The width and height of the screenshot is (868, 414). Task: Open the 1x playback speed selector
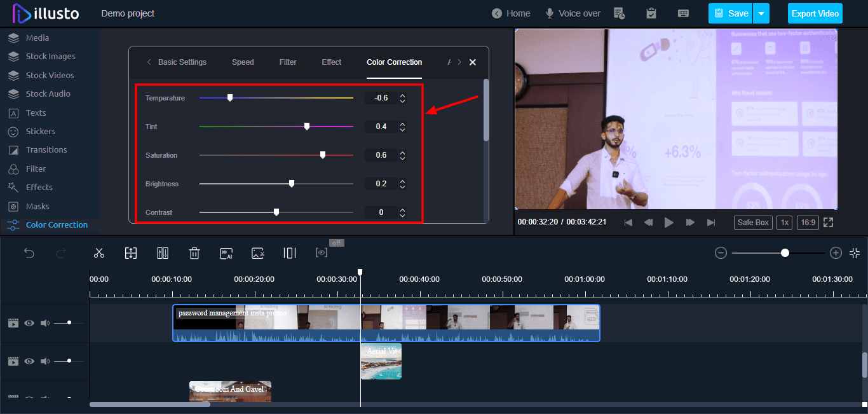coord(785,223)
